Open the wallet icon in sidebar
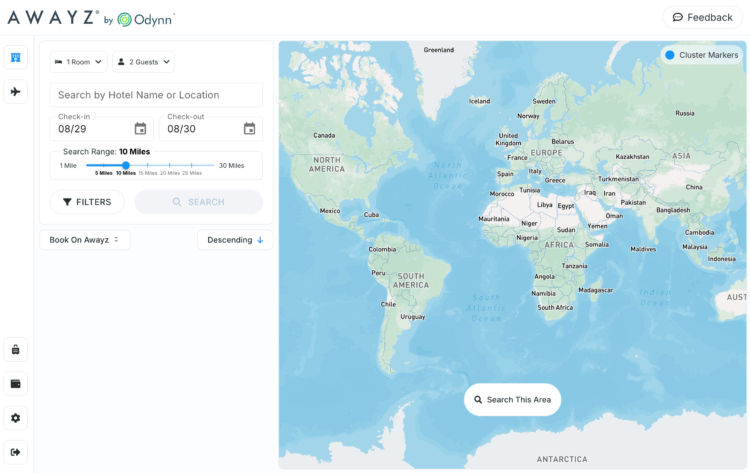Screen dimensions: 750x473 15,384
